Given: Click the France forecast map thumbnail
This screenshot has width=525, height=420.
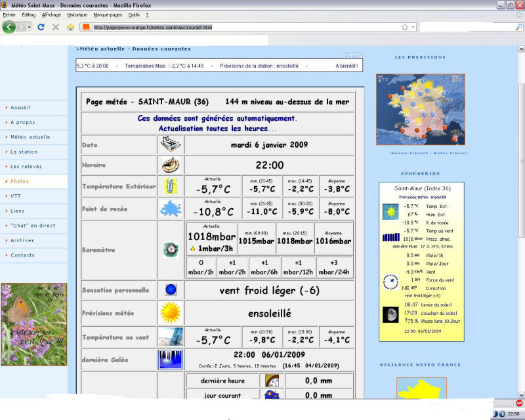Looking at the screenshot, I should tap(420, 109).
